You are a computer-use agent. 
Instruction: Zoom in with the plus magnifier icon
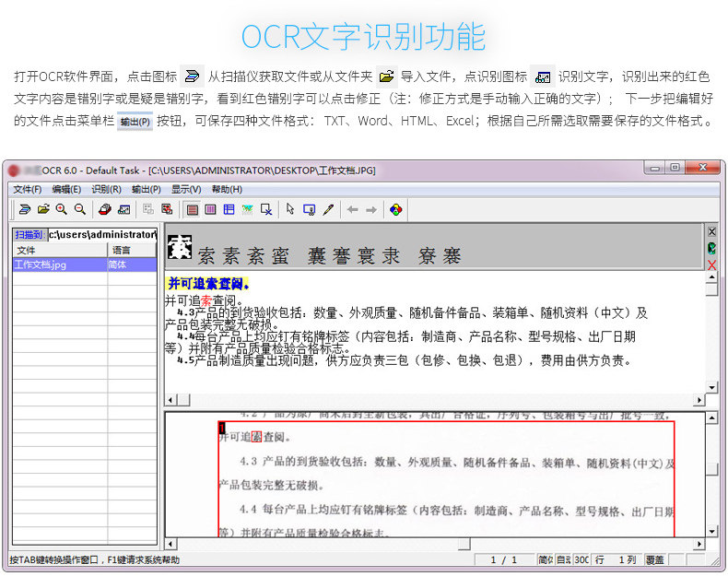click(x=62, y=209)
